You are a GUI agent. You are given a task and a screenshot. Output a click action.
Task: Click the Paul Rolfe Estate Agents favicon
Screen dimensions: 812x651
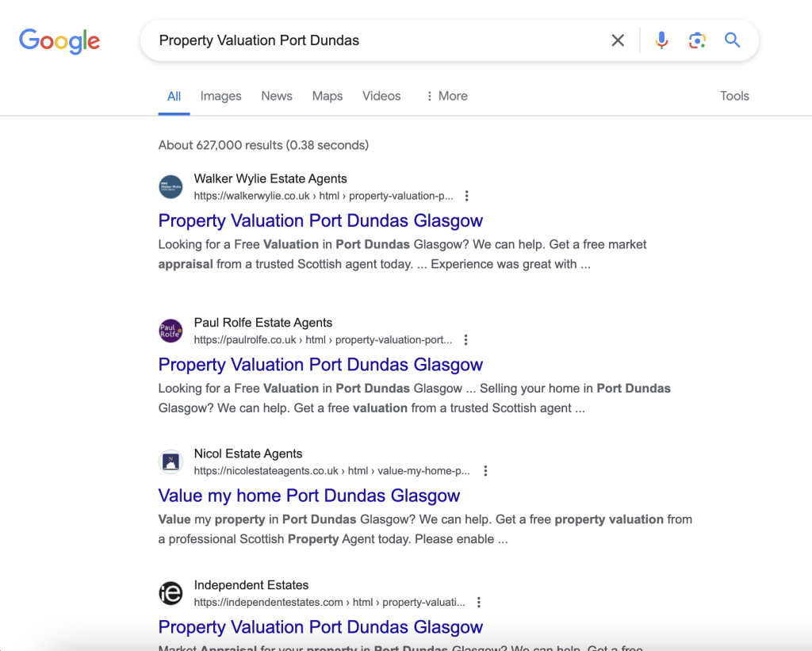[x=170, y=331]
